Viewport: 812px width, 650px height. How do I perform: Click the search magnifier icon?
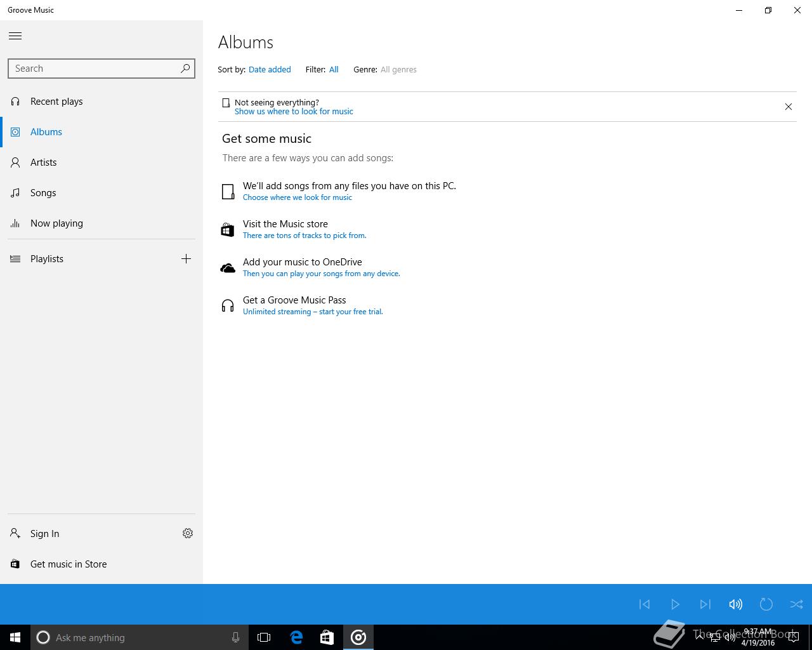[185, 69]
